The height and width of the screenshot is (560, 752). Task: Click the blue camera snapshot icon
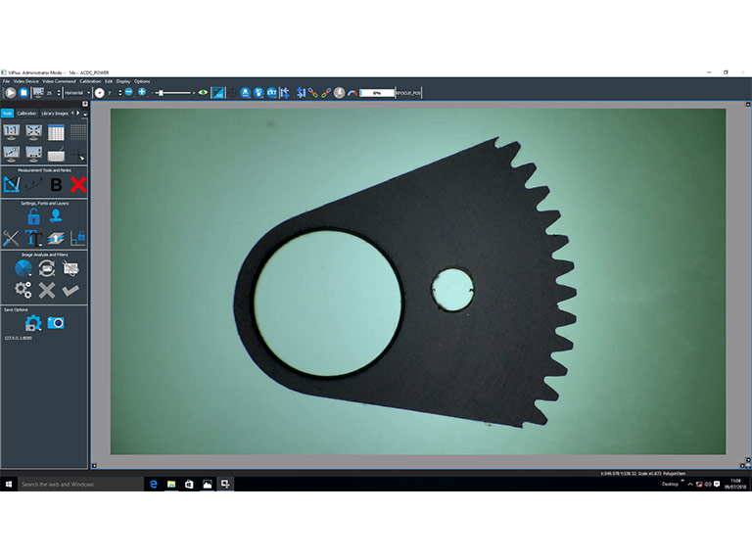click(x=56, y=322)
